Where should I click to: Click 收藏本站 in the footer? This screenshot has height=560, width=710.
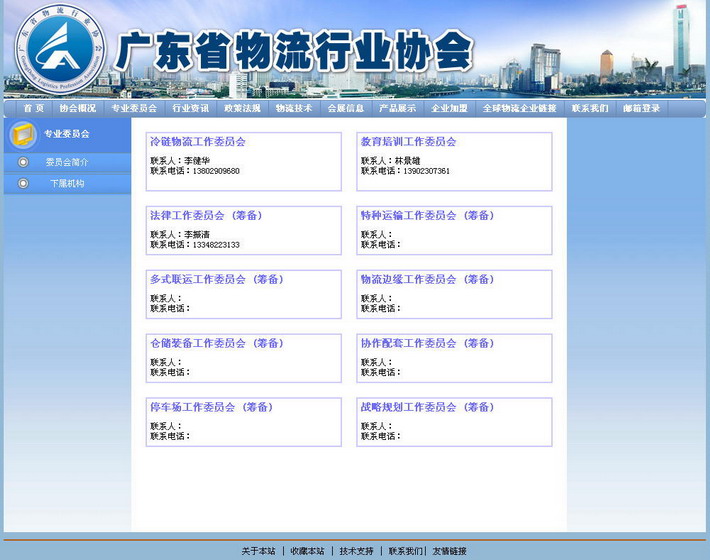pyautogui.click(x=307, y=551)
